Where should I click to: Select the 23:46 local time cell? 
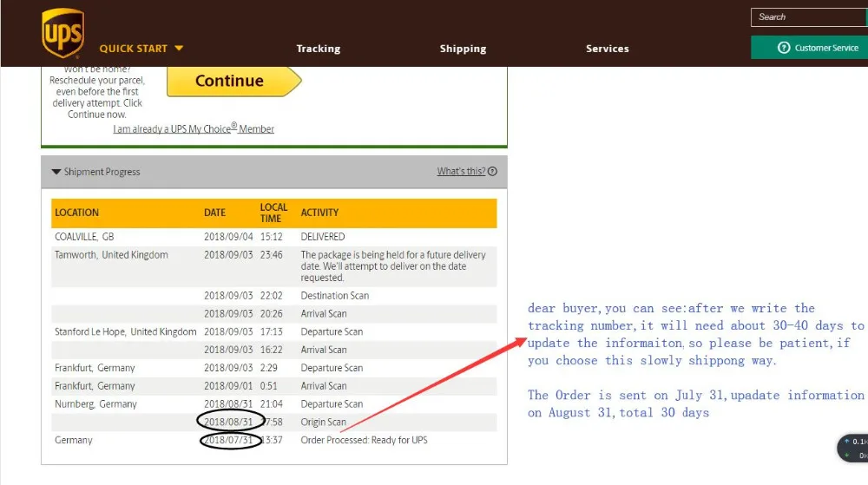[271, 255]
